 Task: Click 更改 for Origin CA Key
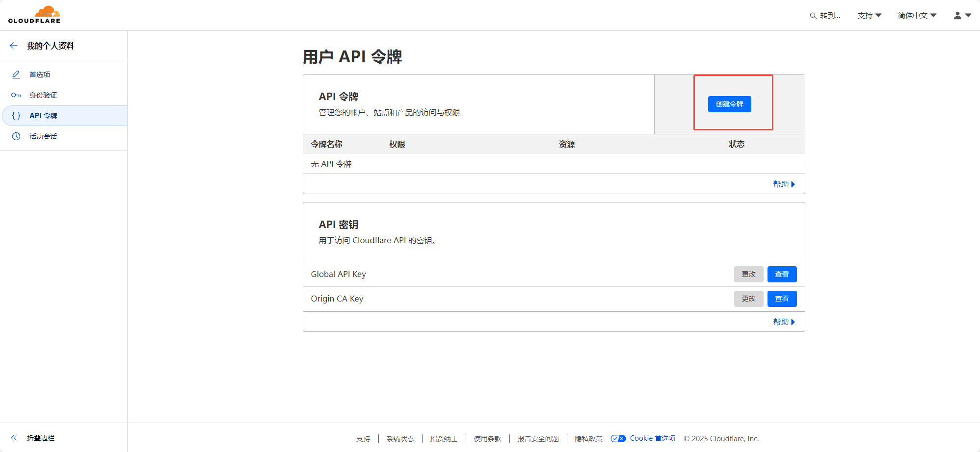click(x=748, y=299)
